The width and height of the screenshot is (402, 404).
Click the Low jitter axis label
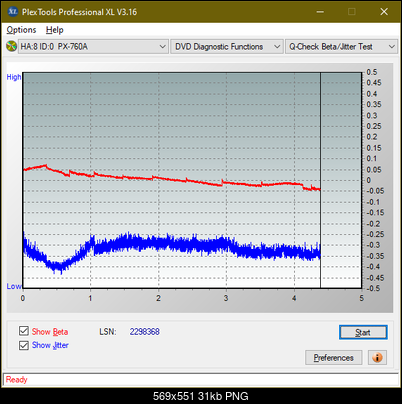click(x=14, y=286)
